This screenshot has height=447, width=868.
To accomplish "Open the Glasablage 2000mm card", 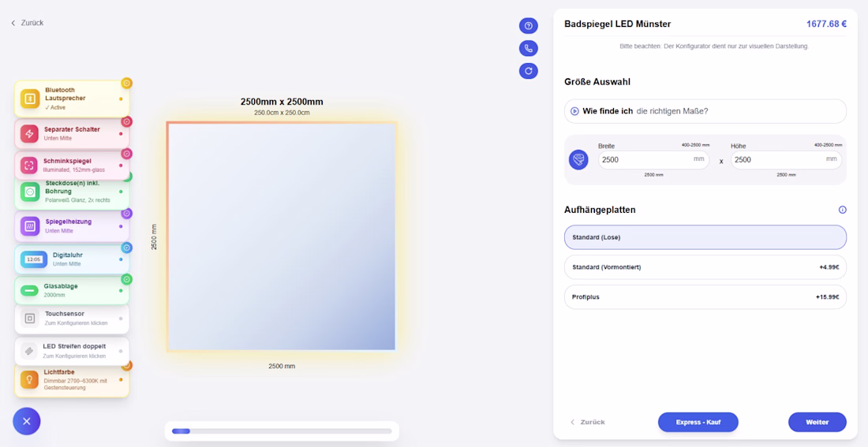I will 72,290.
